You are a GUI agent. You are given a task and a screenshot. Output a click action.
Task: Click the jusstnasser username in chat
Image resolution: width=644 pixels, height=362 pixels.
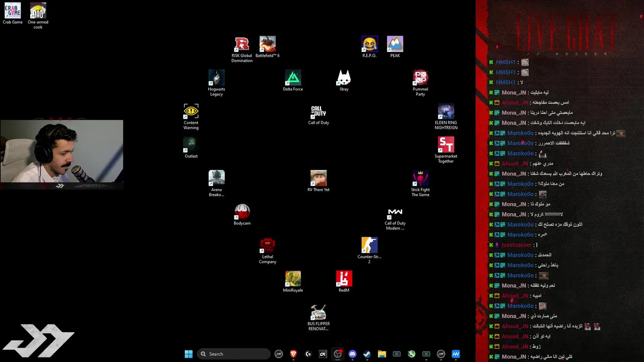click(x=516, y=245)
